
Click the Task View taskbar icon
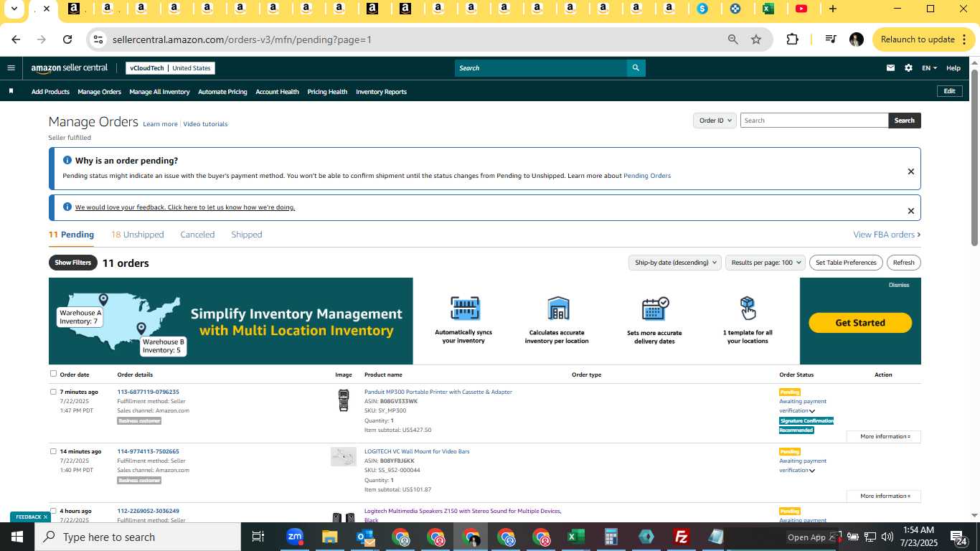(x=258, y=537)
